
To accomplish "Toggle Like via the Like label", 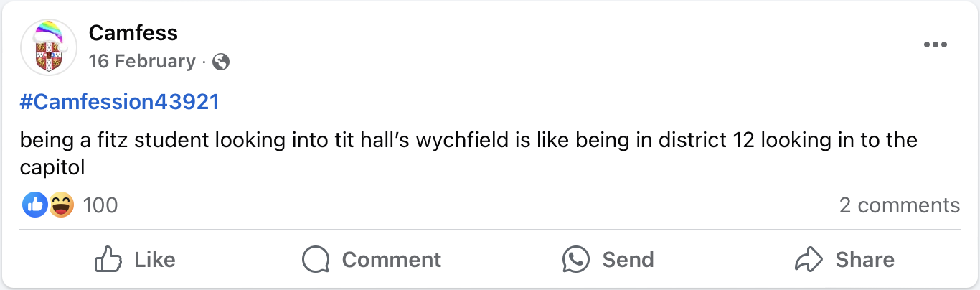I will pos(155,259).
